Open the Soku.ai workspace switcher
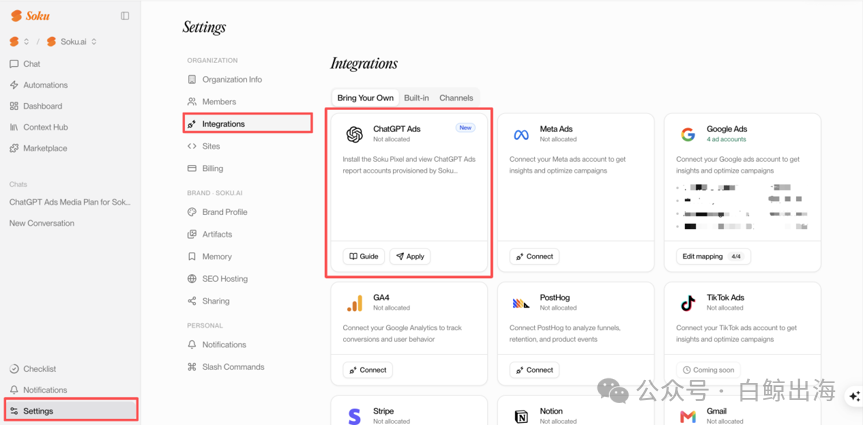Viewport: 863px width, 425px height. point(72,41)
